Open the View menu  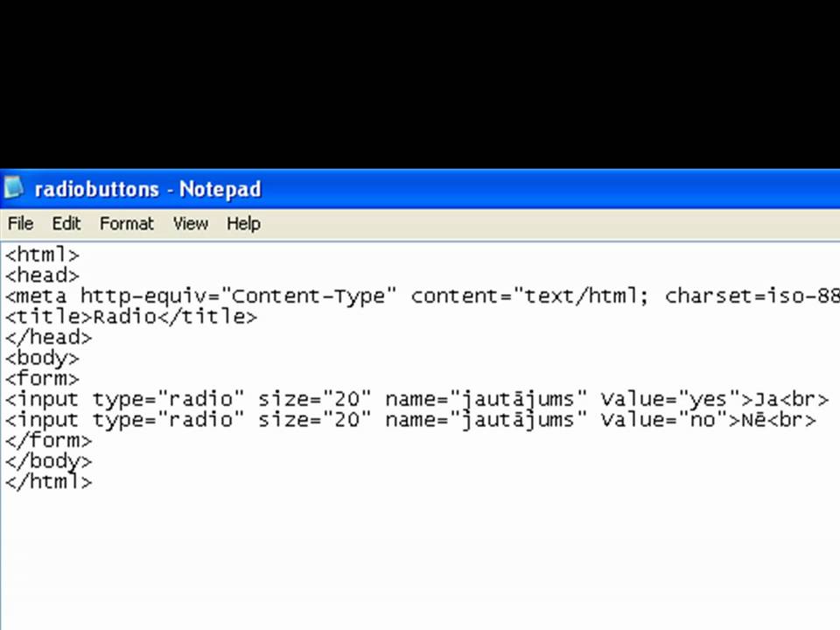[190, 223]
